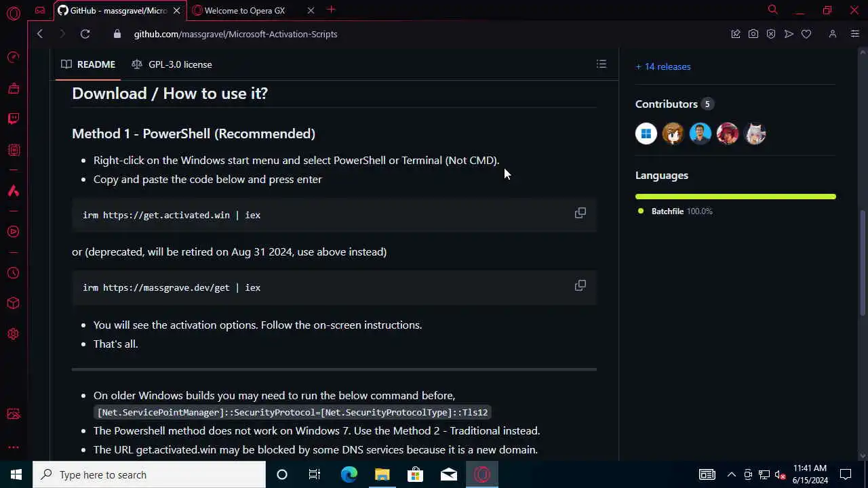
Task: Select the README tab
Action: [88, 64]
